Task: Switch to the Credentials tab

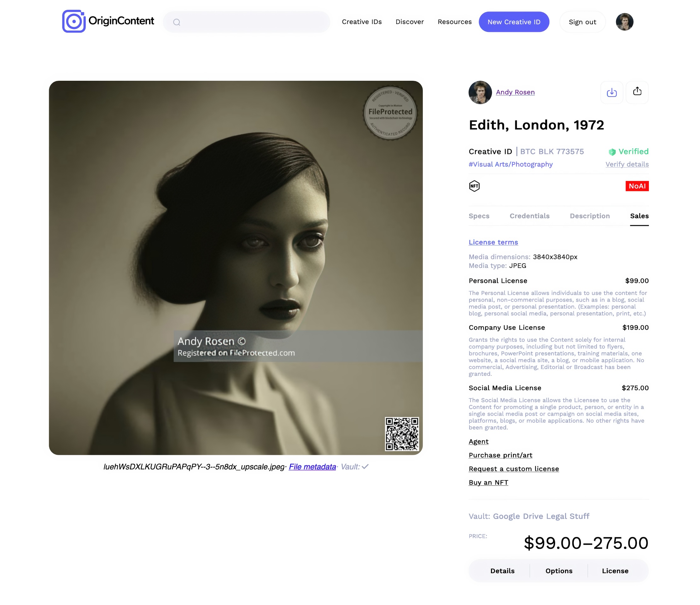Action: (529, 216)
